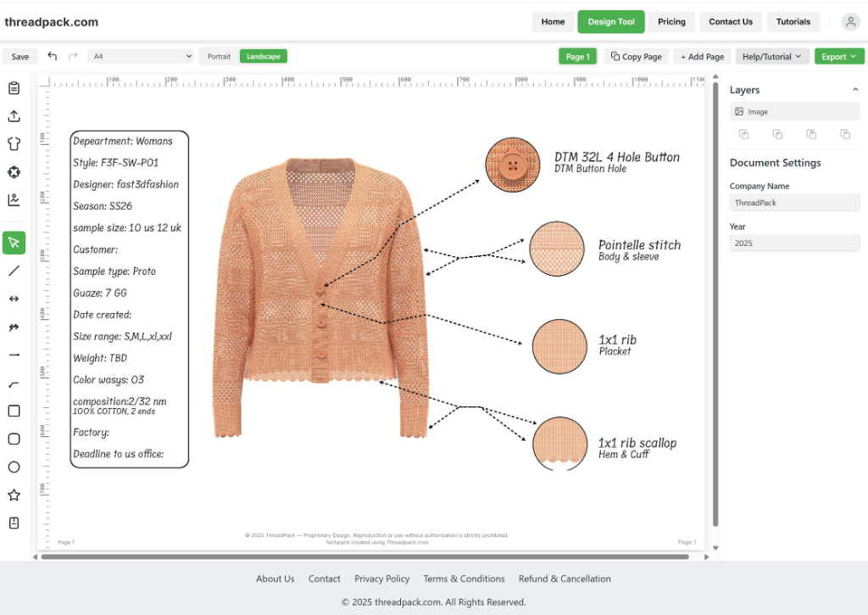This screenshot has height=615, width=868.
Task: Select the star shape tool
Action: [14, 495]
